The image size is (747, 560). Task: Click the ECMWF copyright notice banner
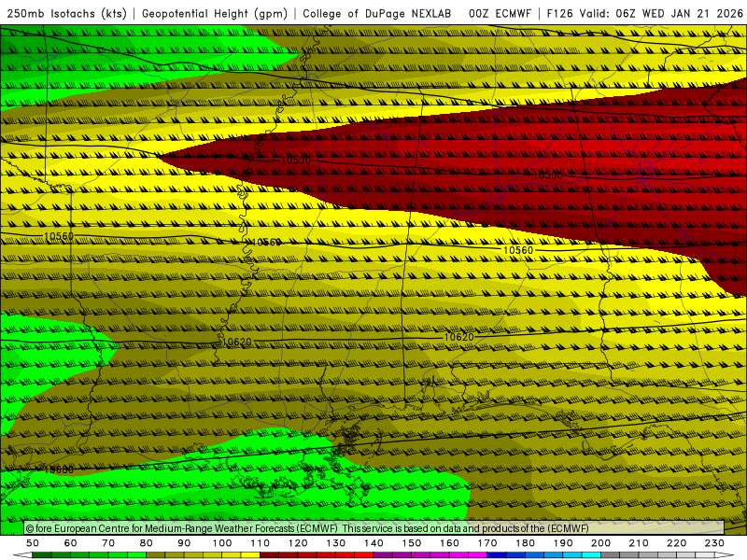374,528
